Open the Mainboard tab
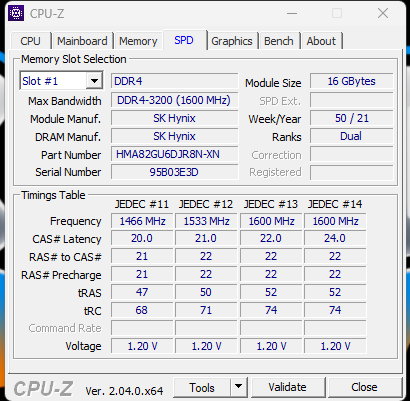This screenshot has height=401, width=410. [82, 41]
